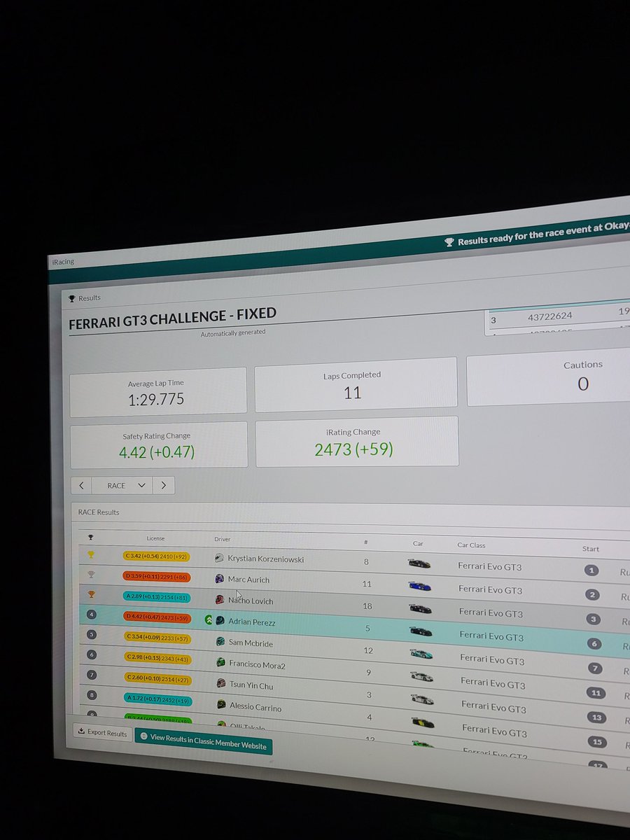Click the orange D 4.42 license pill
Viewport: 630px width, 840px height.
click(x=157, y=617)
